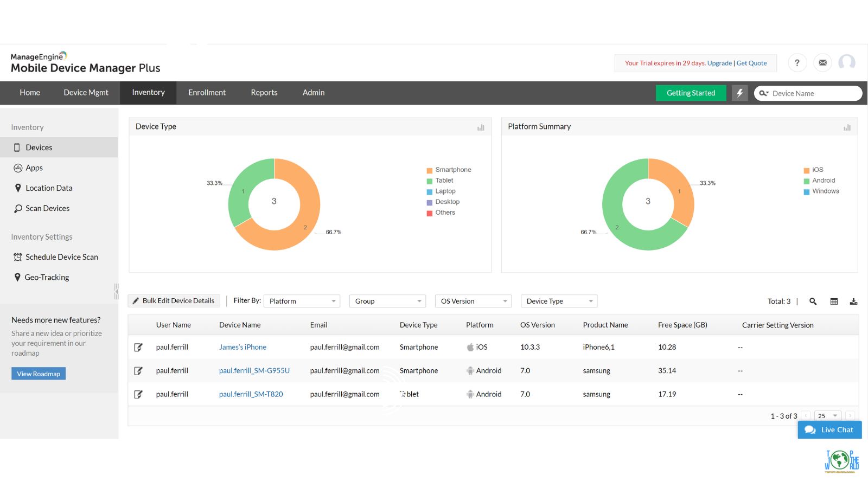The image size is (868, 488).
Task: Open paul.ferrill_SM-T820 device link
Action: [x=251, y=394]
